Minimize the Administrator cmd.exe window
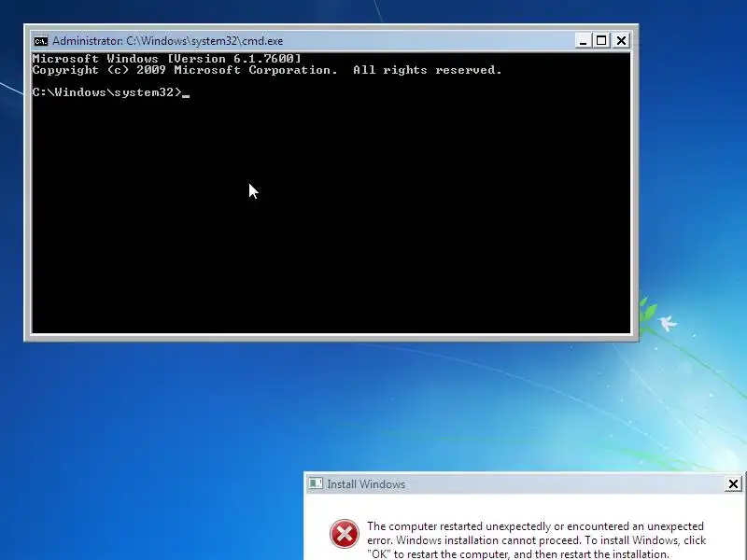 (x=583, y=41)
